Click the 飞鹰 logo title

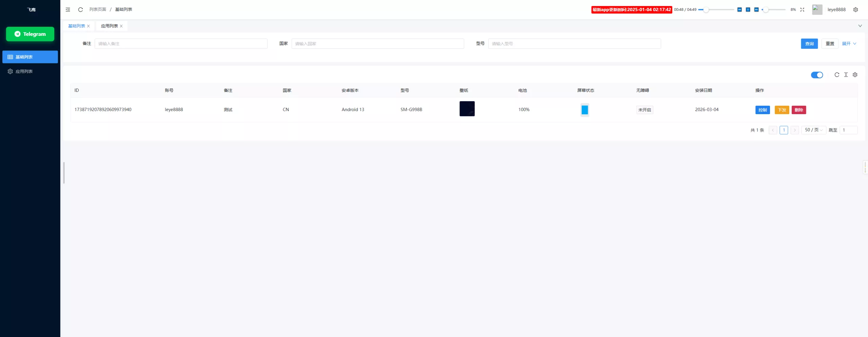click(31, 9)
